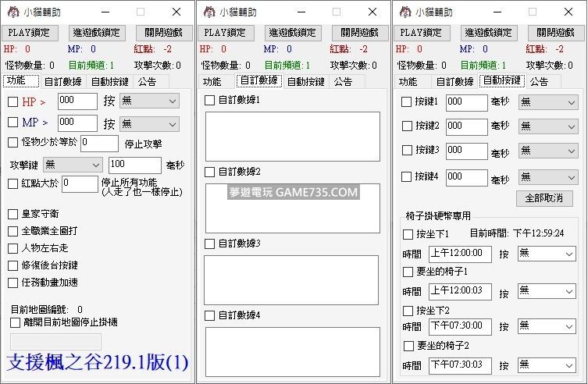The height and width of the screenshot is (384, 588).
Task: Switch to 自動按鍵 tab in left window
Action: [110, 81]
